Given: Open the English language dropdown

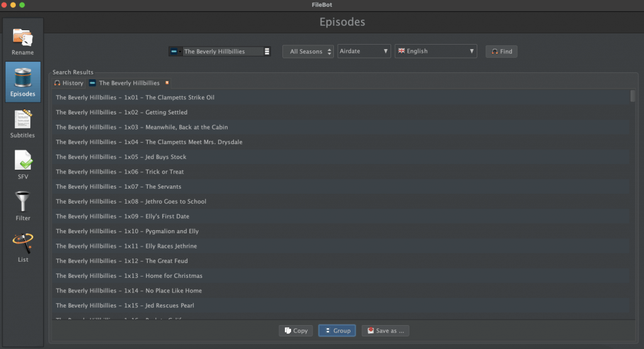Looking at the screenshot, I should click(x=436, y=51).
